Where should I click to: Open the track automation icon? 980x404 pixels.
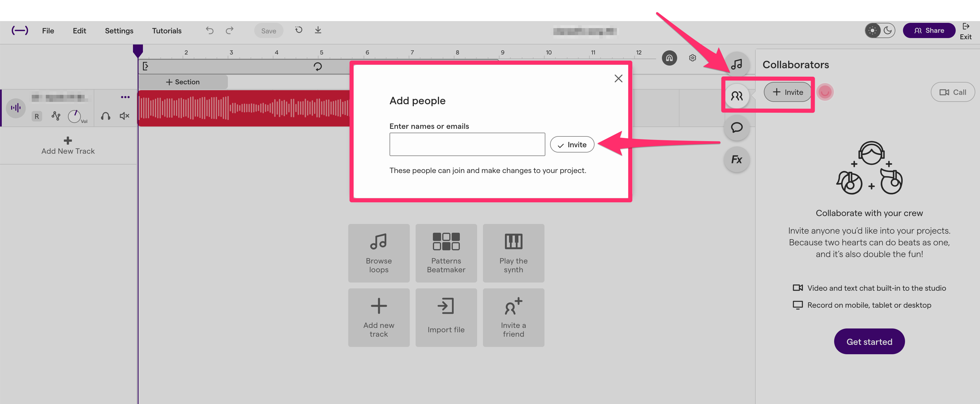56,116
